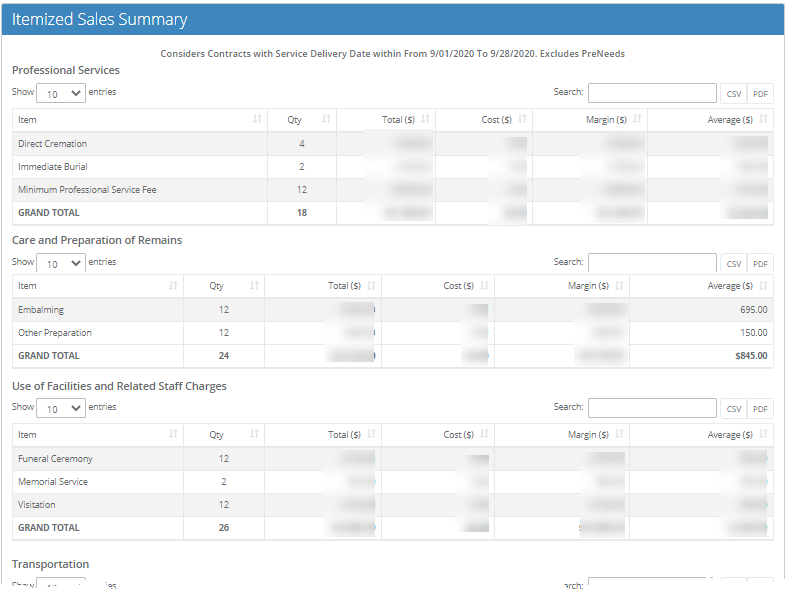Export Professional Services table as PDF
792x601 pixels.
(x=760, y=94)
